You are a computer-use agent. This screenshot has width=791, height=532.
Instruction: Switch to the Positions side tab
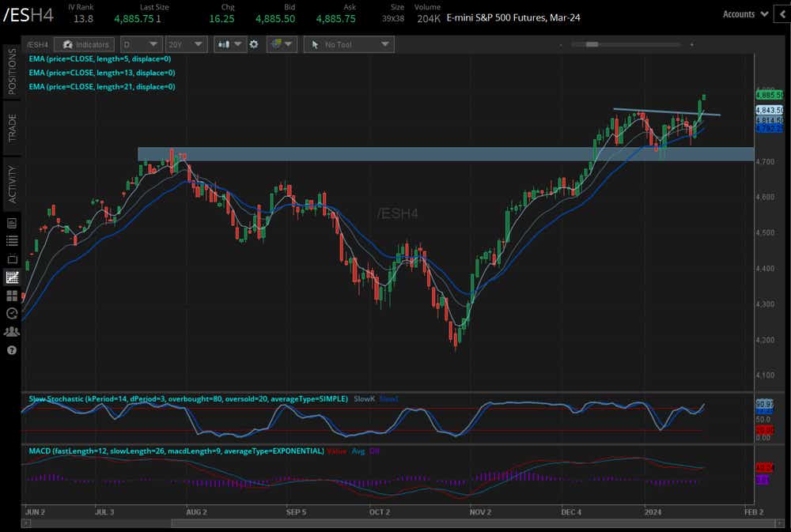[x=12, y=71]
